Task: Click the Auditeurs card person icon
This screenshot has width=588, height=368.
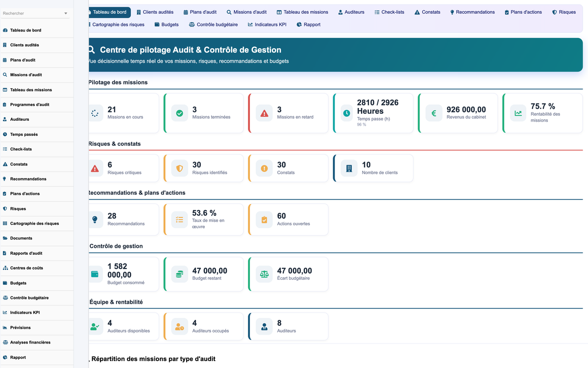Action: [x=265, y=326]
